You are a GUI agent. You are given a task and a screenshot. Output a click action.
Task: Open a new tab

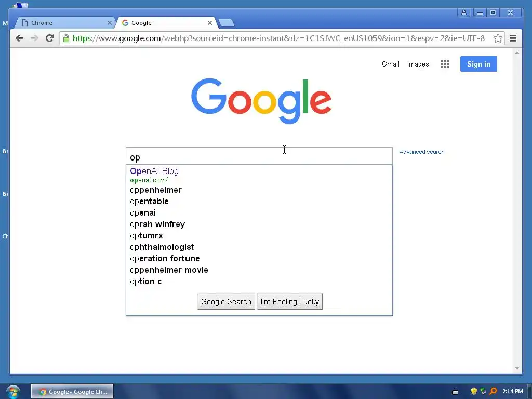[x=226, y=23]
